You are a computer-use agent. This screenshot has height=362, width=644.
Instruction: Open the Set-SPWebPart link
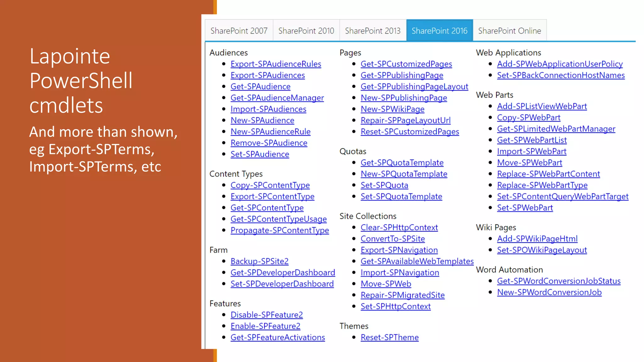(525, 208)
